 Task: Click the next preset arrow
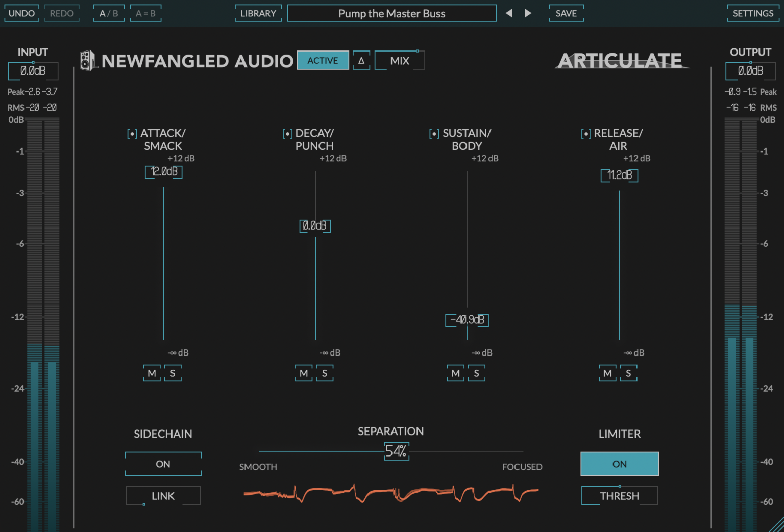(528, 13)
